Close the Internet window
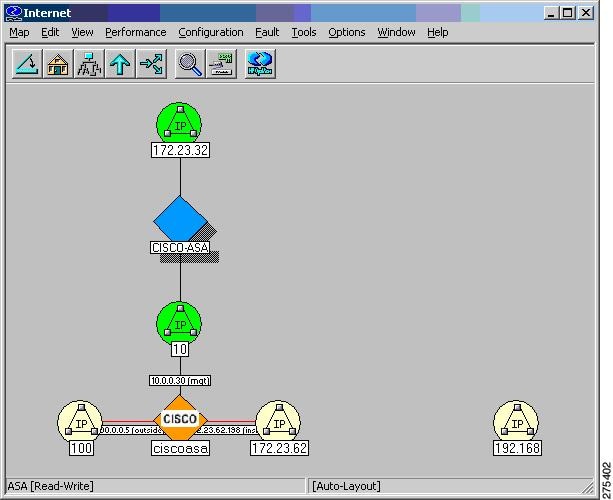613x500 pixels. click(586, 13)
